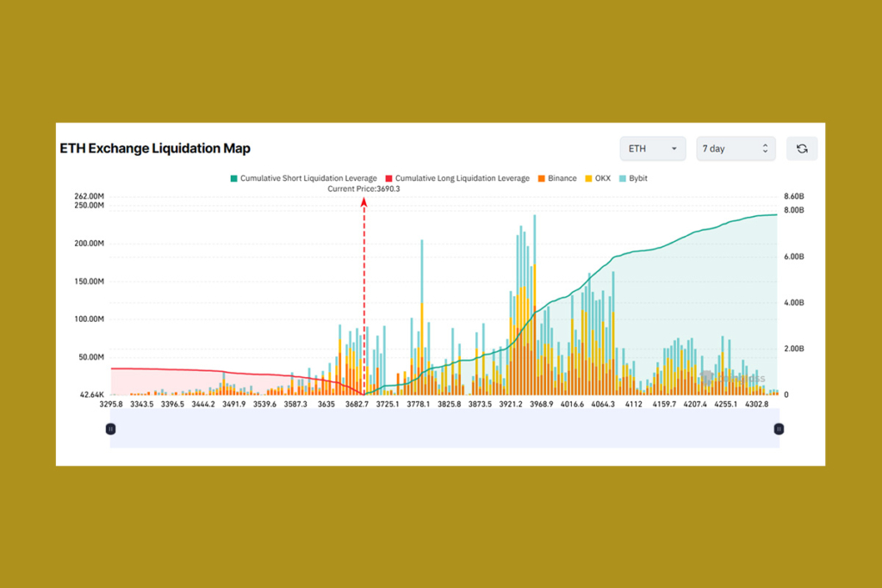This screenshot has height=588, width=882.
Task: Toggle the OKX legend entry
Action: tap(597, 178)
